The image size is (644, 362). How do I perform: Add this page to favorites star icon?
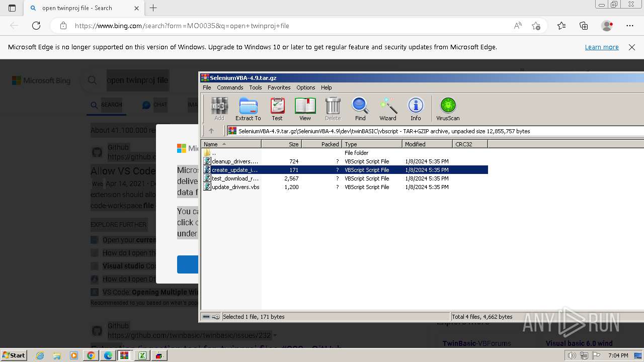[536, 26]
